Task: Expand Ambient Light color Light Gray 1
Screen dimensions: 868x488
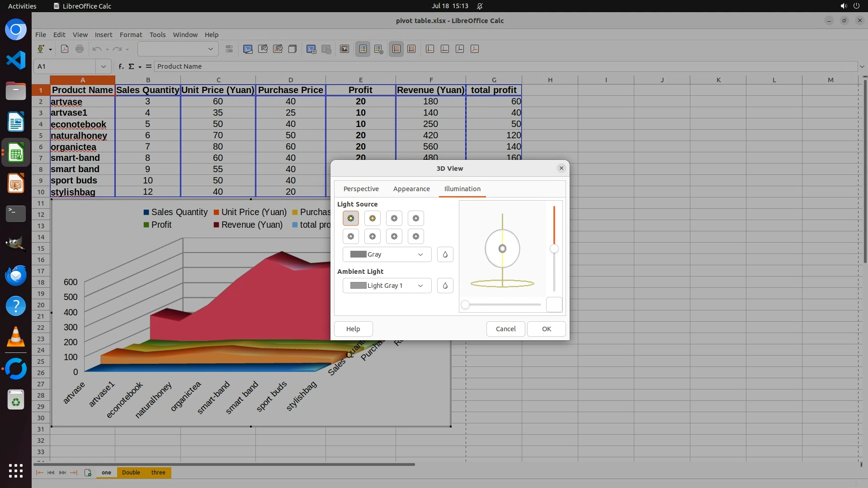Action: click(387, 286)
